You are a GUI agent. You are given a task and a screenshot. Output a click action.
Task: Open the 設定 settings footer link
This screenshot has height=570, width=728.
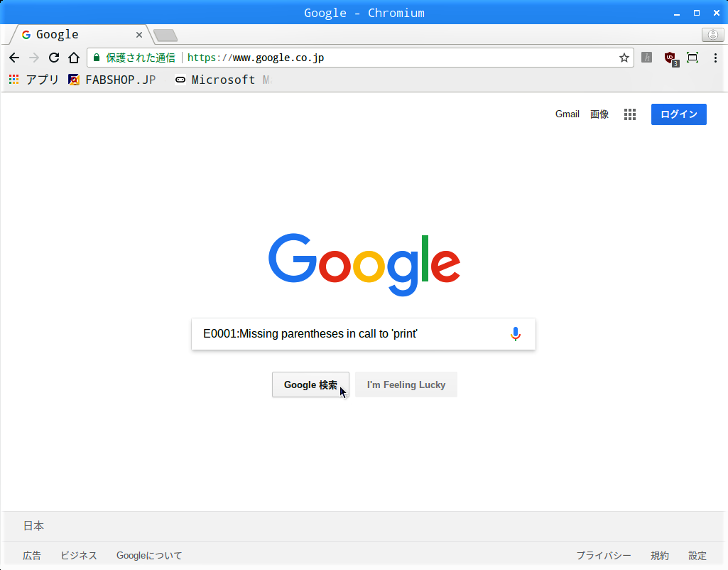(697, 556)
